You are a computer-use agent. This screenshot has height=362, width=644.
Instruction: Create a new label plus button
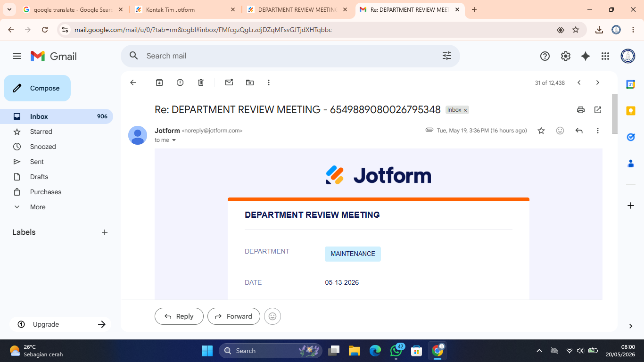(105, 232)
